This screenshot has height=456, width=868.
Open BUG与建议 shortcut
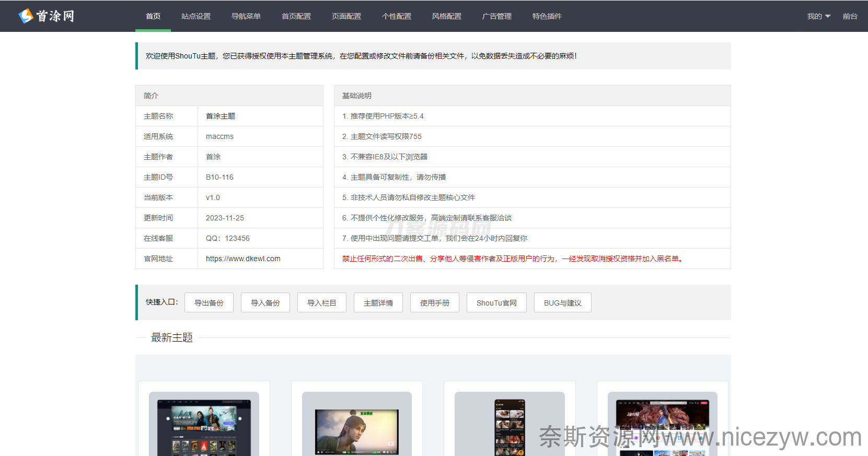(x=563, y=302)
